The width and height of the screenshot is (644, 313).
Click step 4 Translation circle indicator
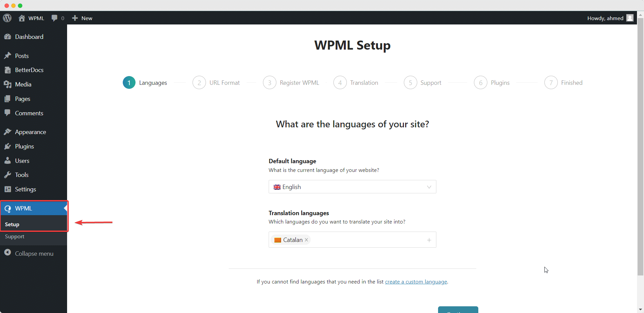coord(340,82)
